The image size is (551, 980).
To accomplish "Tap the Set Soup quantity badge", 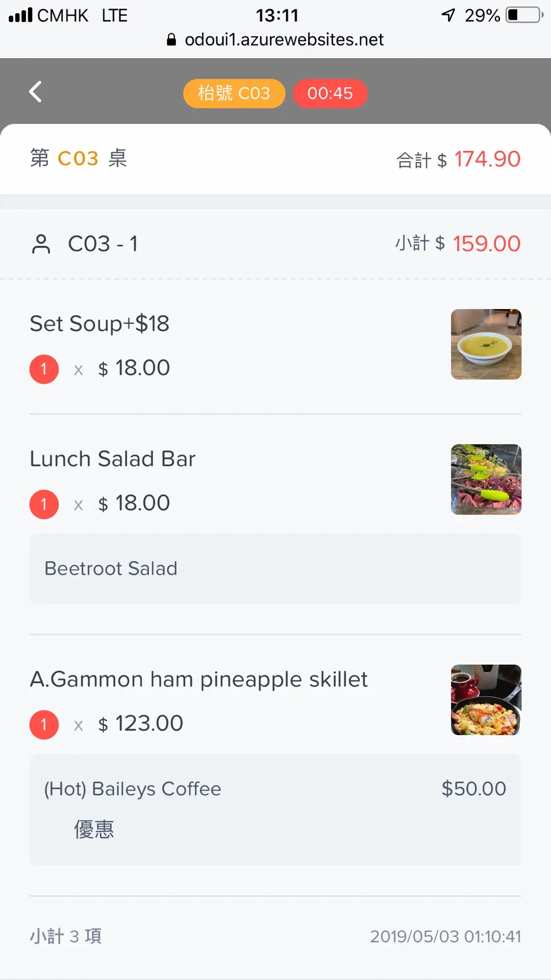I will click(x=44, y=369).
